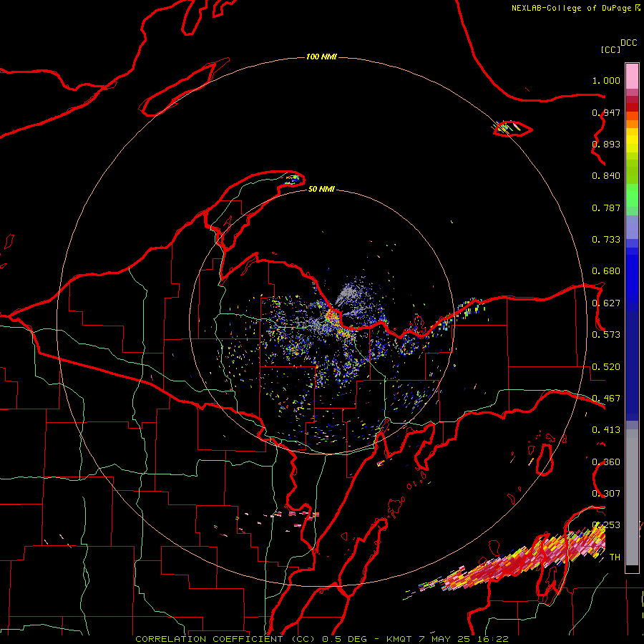Click the 100 NMI range ring label
This screenshot has height=644, width=644.
click(x=321, y=57)
